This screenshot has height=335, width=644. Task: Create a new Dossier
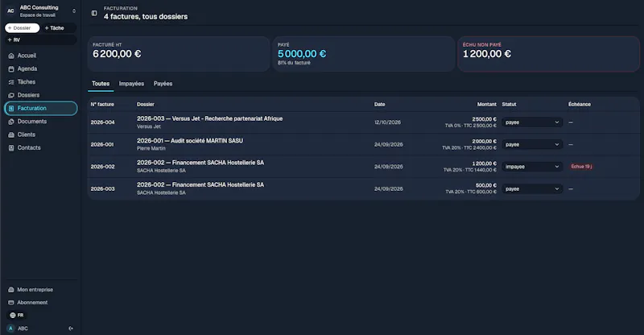(x=23, y=28)
